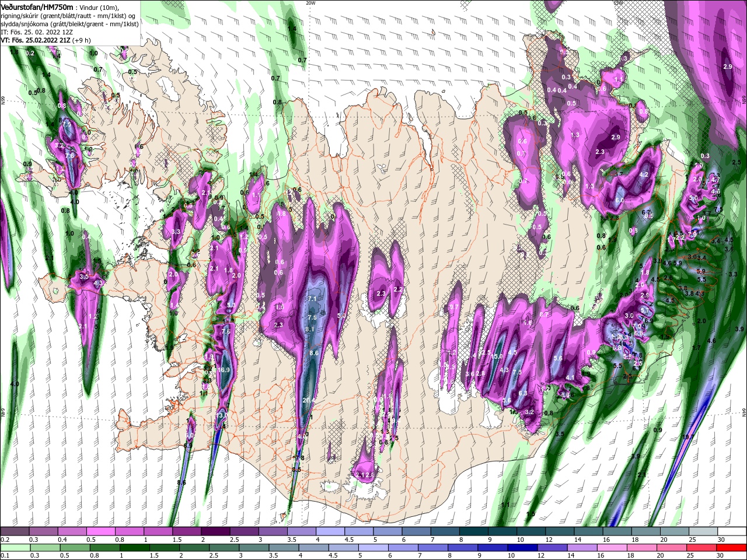Click white snow-scale swatch starting at 30

(x=731, y=531)
